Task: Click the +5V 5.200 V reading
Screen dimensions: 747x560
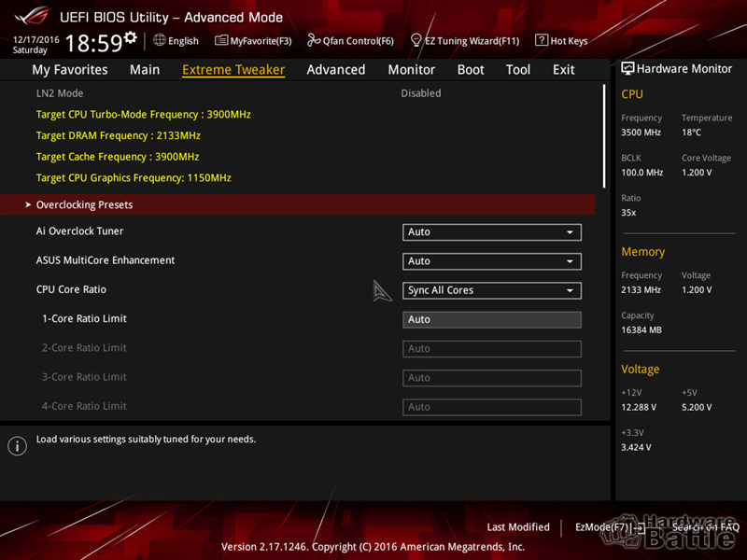Action: [x=697, y=407]
